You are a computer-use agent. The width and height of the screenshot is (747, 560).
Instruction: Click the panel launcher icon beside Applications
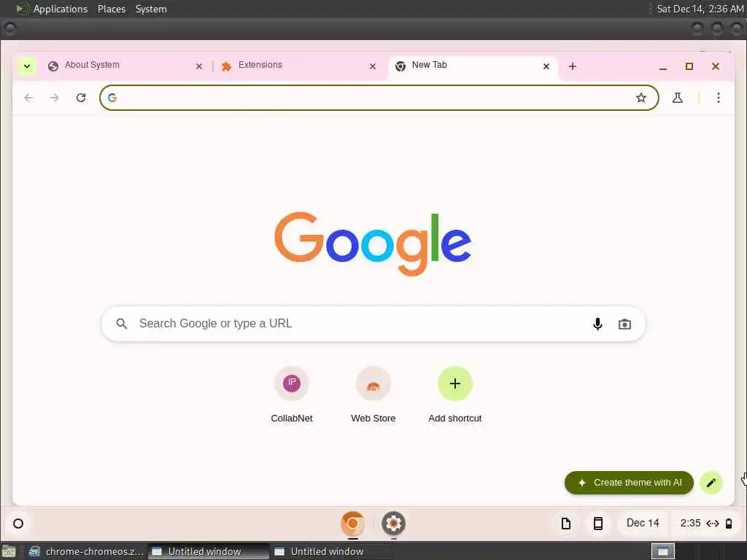(22, 9)
